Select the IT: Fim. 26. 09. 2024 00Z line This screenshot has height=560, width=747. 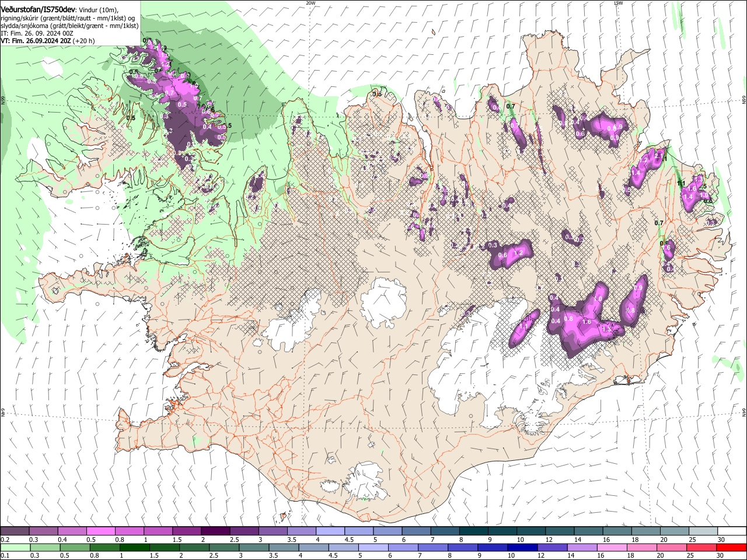click(37, 33)
